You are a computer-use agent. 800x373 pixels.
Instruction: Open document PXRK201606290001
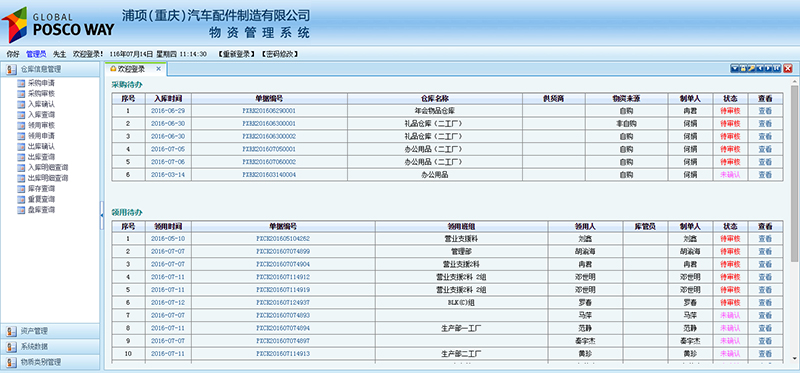pyautogui.click(x=269, y=111)
